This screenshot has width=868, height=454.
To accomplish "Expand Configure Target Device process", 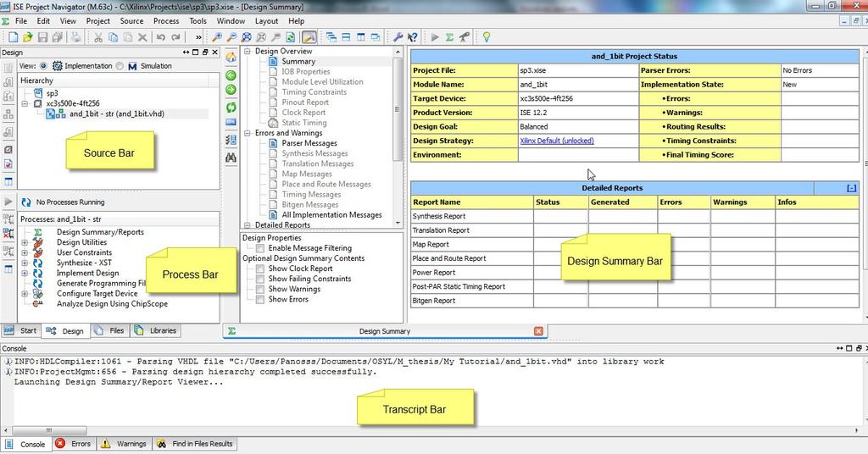I will [x=25, y=294].
